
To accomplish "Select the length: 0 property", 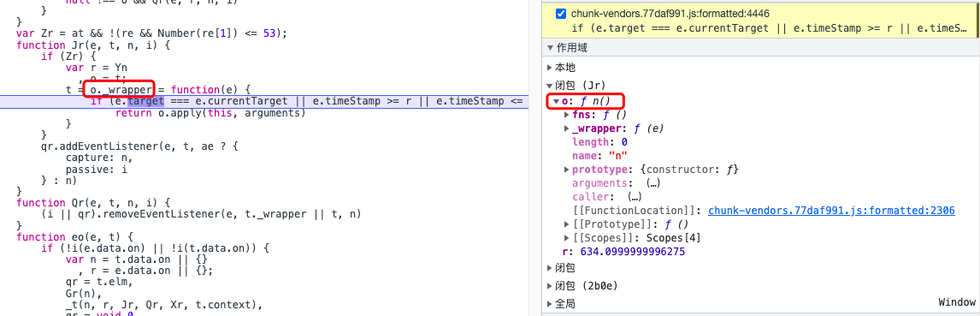I will [x=599, y=142].
